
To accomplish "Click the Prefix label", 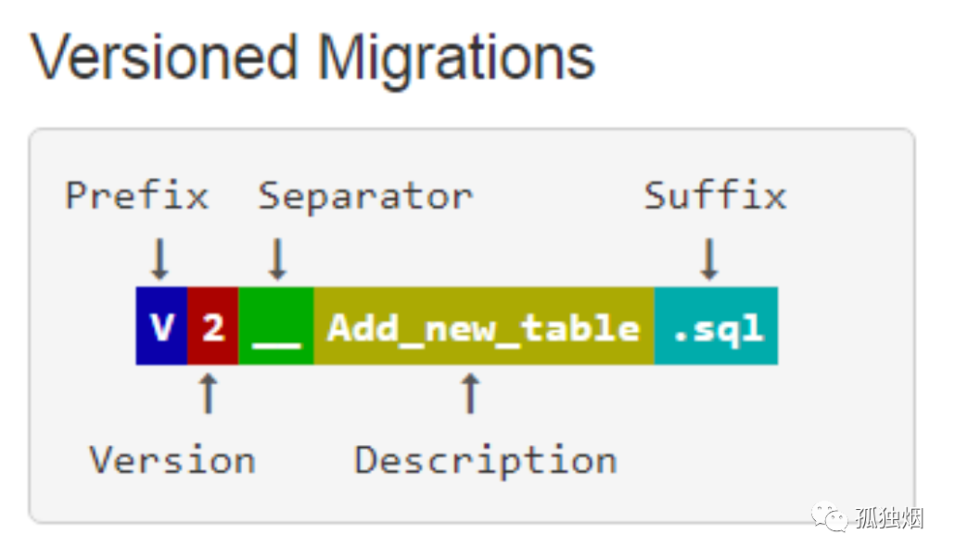I will pos(137,196).
